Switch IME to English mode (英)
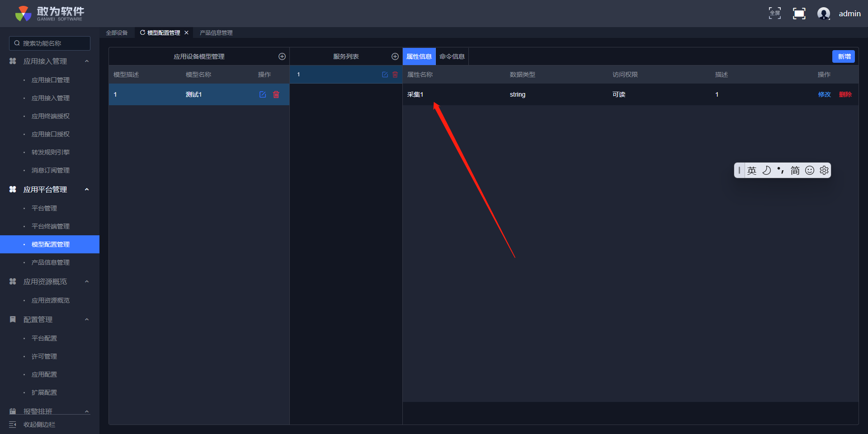Screen dimensions: 868x434 [752, 170]
